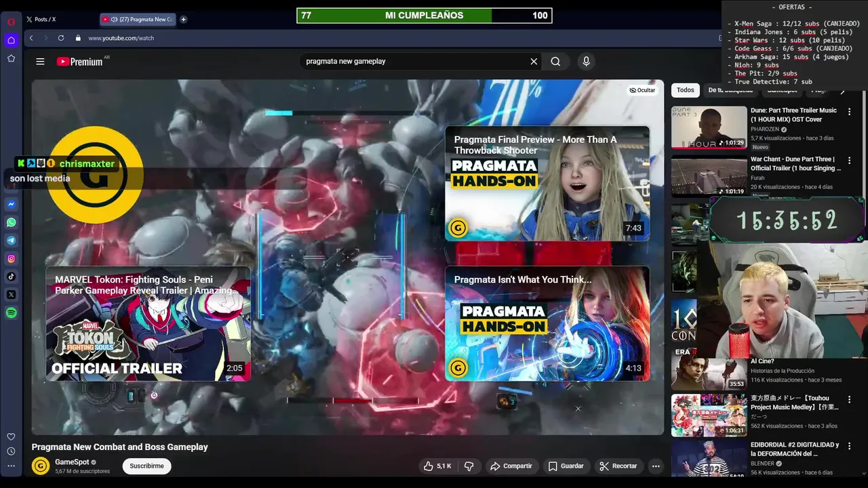Like the video (5,1 K)

click(437, 466)
